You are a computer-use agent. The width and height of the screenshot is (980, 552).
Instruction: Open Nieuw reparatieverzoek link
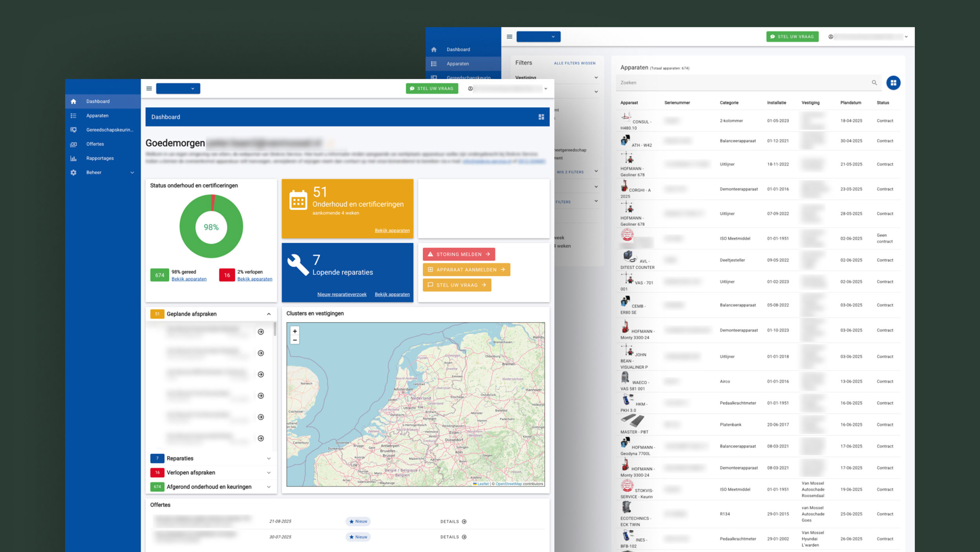coord(342,294)
